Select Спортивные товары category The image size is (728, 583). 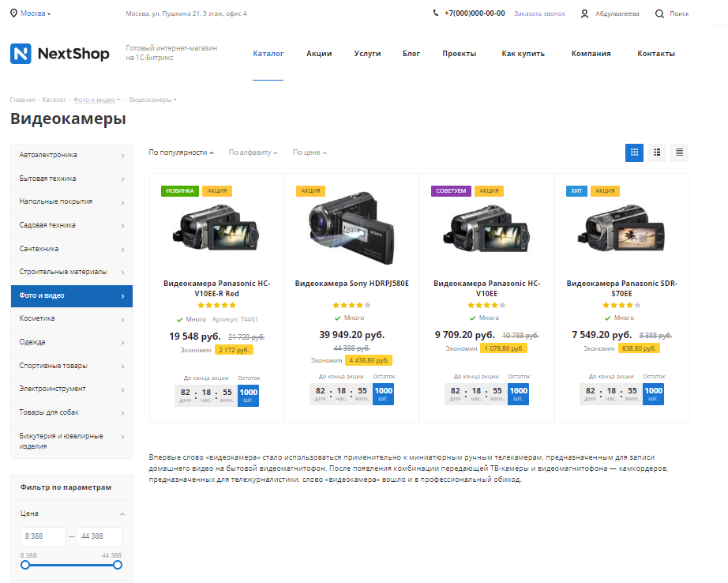(72, 366)
